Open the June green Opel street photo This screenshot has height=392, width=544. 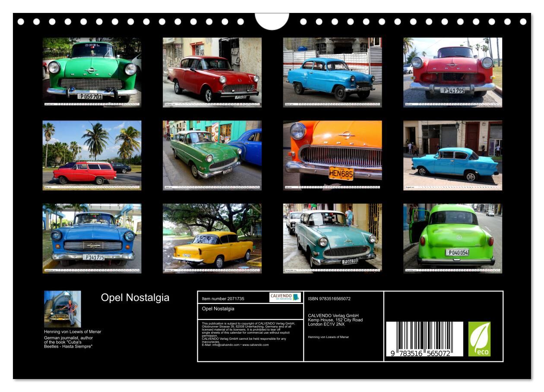[x=212, y=153]
